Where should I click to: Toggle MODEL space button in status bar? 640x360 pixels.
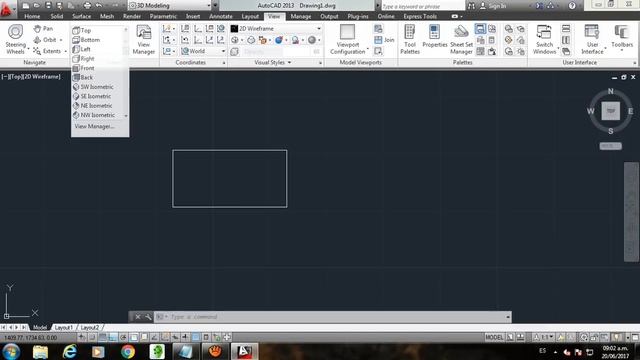(494, 337)
